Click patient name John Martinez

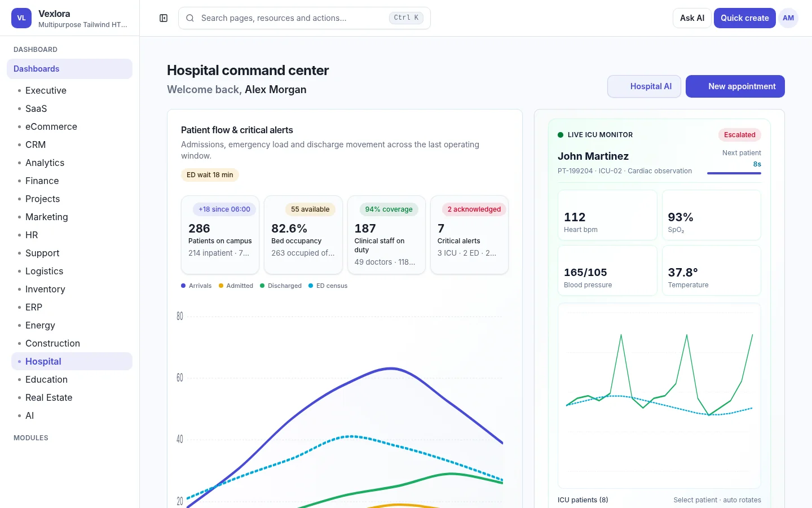click(x=593, y=156)
